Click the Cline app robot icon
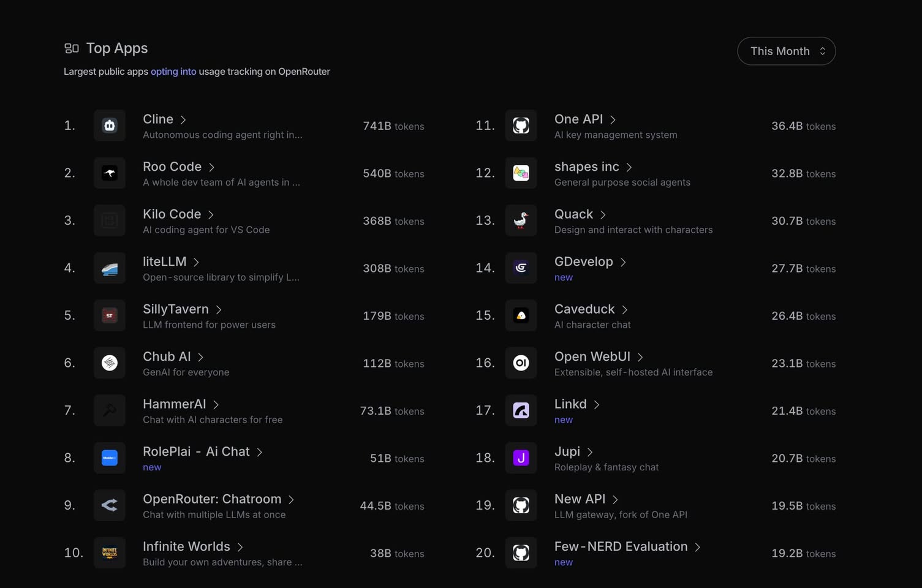The width and height of the screenshot is (922, 588). coord(110,126)
